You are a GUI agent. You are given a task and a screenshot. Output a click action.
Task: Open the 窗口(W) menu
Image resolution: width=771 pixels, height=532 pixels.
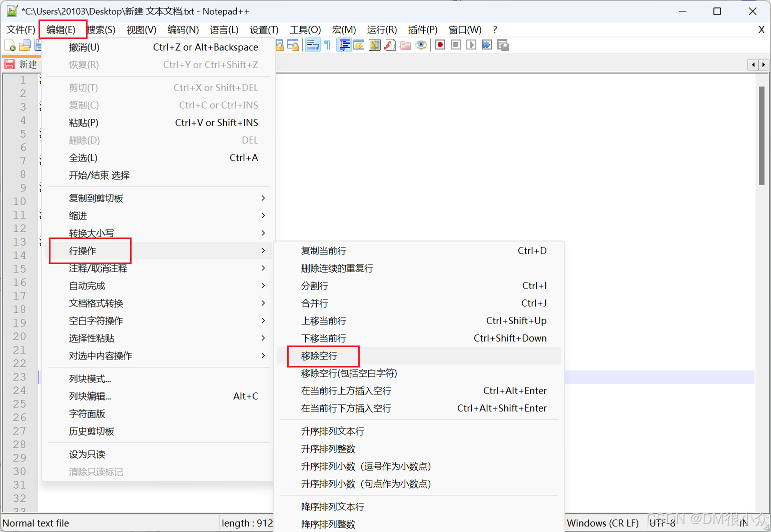coord(465,30)
